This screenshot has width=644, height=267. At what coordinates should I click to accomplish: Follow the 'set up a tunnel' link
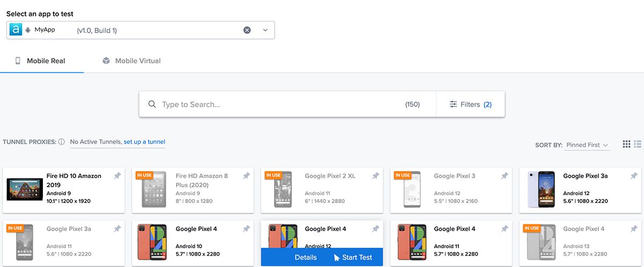[144, 142]
